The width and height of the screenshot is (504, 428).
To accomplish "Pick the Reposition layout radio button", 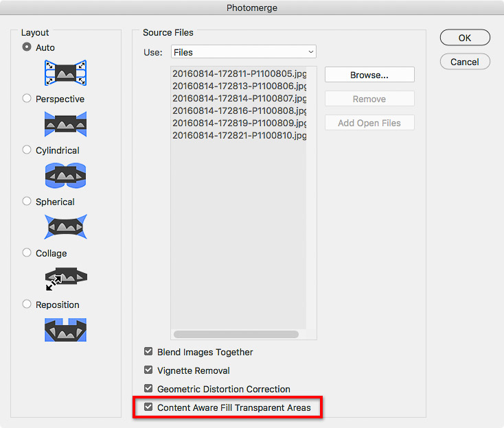I will pos(27,304).
